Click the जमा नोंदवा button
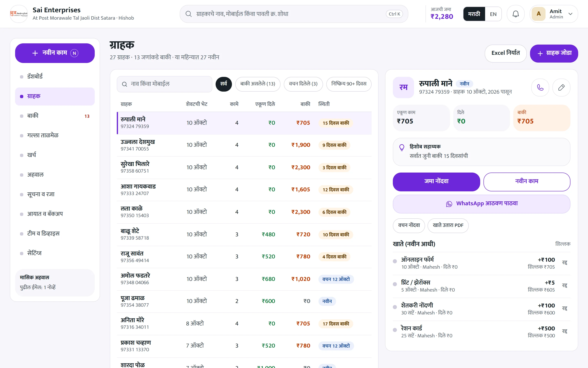 point(436,182)
